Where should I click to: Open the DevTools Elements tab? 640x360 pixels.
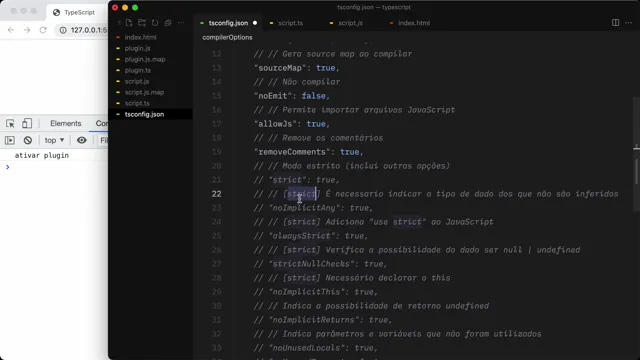(x=66, y=123)
